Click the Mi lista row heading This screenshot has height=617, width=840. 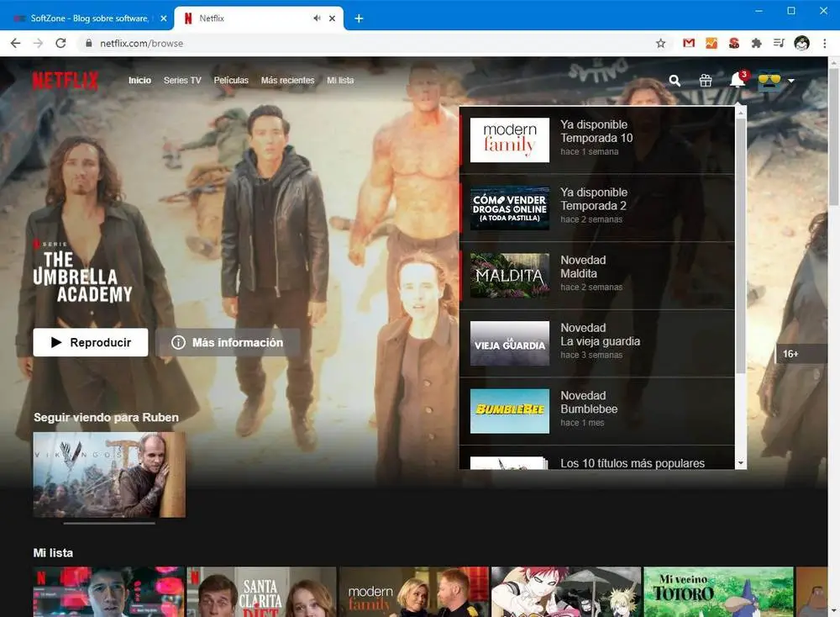pos(53,552)
